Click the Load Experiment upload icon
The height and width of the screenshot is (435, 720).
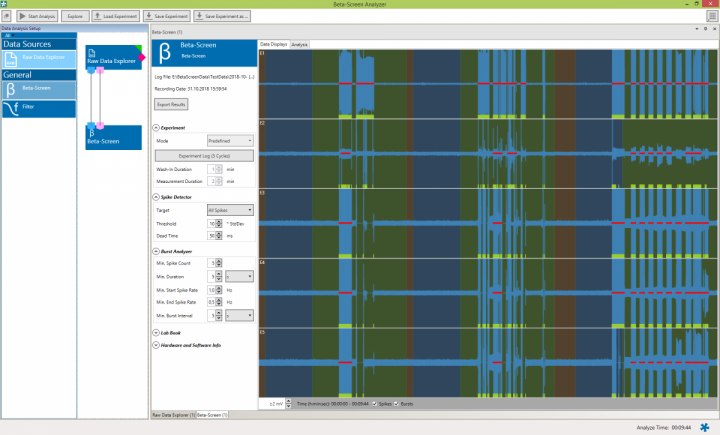tap(99, 17)
